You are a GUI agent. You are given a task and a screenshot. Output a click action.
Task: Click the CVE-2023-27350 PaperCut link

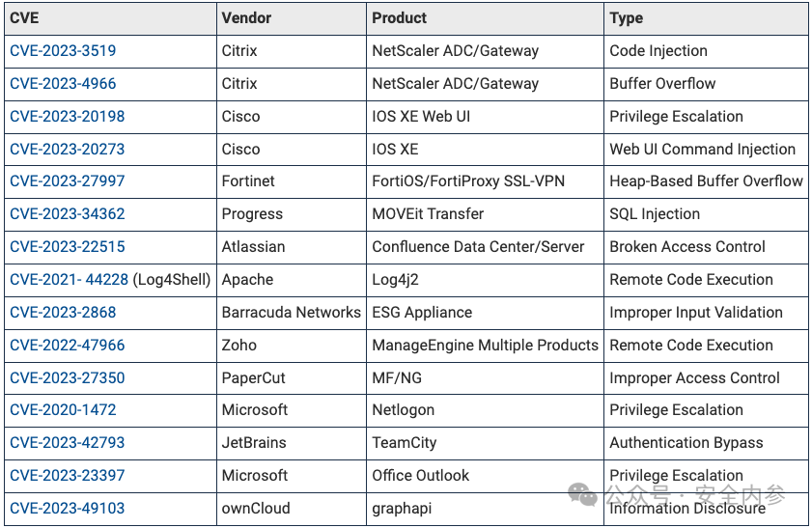[67, 378]
